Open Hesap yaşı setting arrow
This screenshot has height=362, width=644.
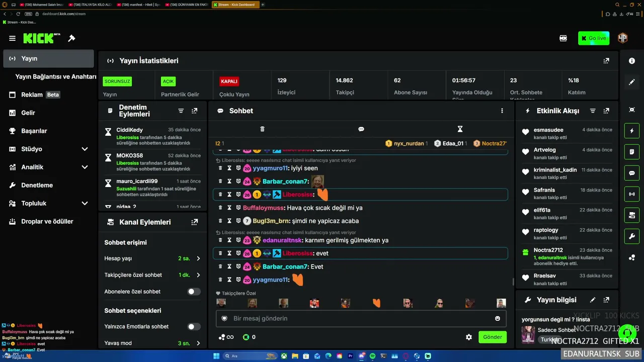pos(198,258)
